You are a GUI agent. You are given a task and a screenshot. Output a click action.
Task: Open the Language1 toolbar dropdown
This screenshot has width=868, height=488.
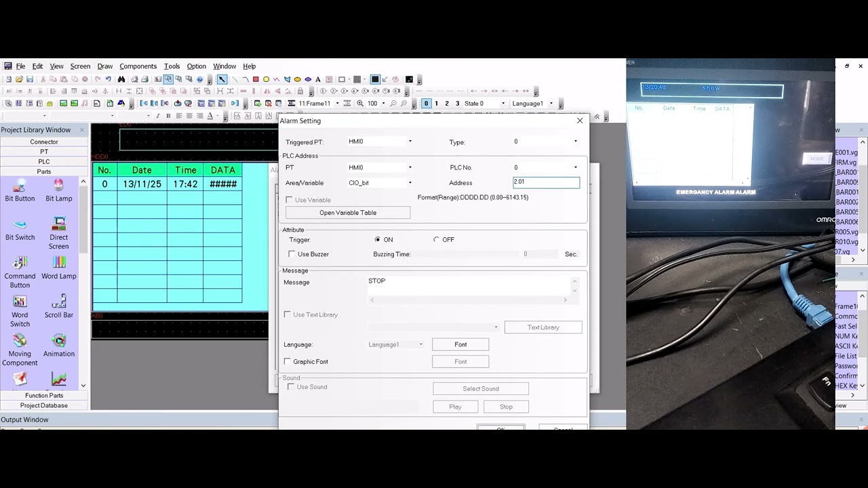(551, 104)
